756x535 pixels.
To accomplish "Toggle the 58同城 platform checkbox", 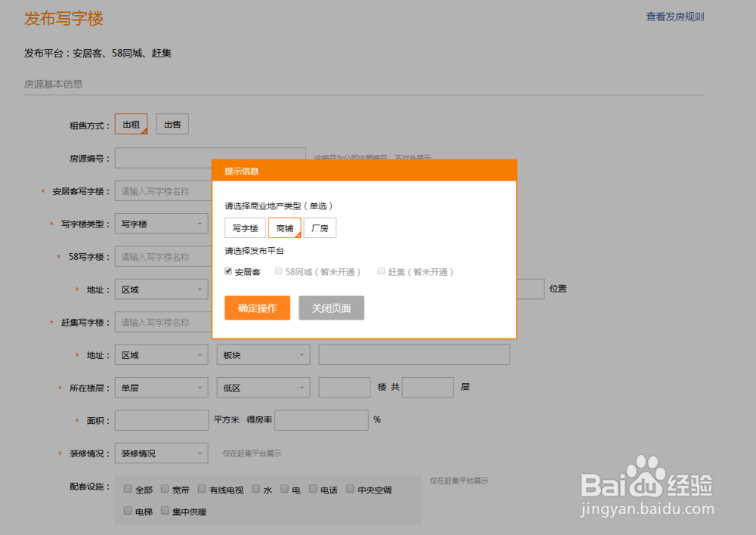I will [279, 271].
